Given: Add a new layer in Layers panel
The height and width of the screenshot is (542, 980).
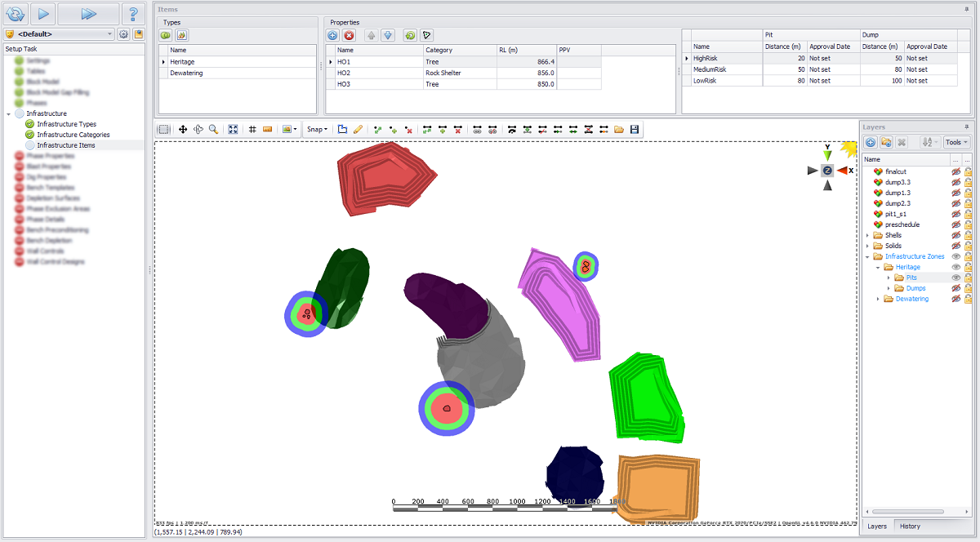Looking at the screenshot, I should pyautogui.click(x=871, y=142).
